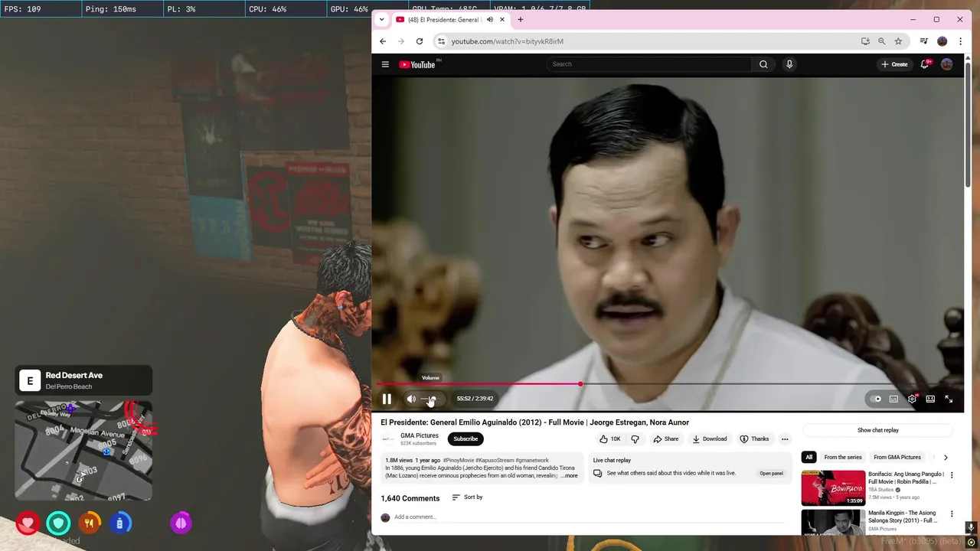Open the GMA Pictures channel name link
This screenshot has height=551, width=980.
tap(420, 435)
